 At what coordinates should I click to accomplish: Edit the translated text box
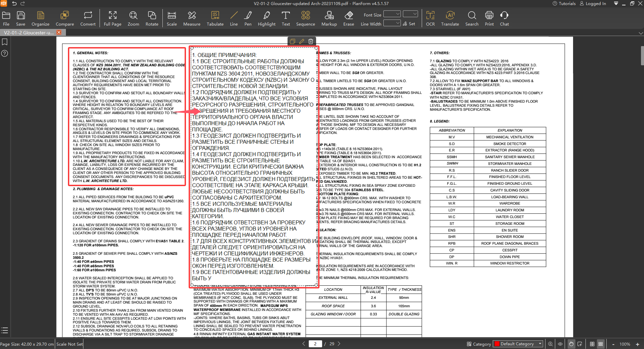[x=302, y=41]
